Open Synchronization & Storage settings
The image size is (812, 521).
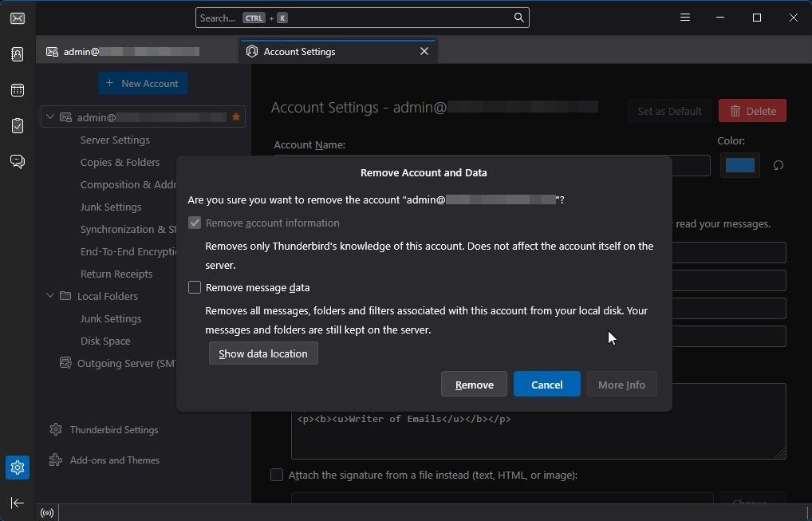click(x=128, y=229)
